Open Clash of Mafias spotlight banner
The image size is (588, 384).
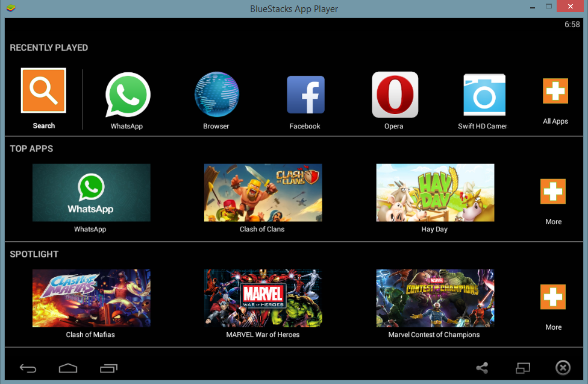point(91,298)
